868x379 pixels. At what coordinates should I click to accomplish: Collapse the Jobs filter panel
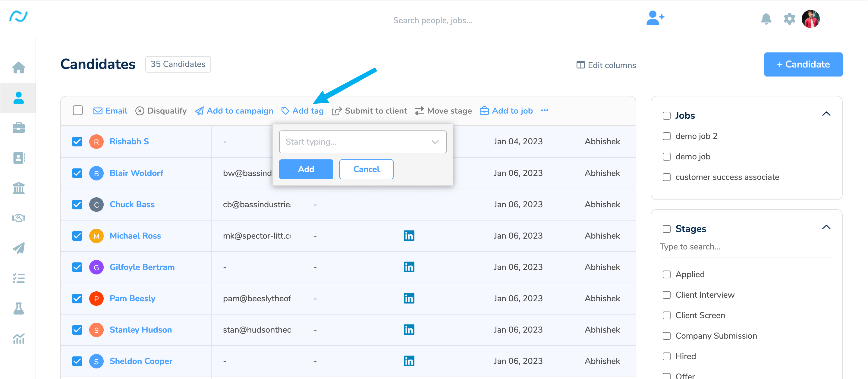click(826, 114)
